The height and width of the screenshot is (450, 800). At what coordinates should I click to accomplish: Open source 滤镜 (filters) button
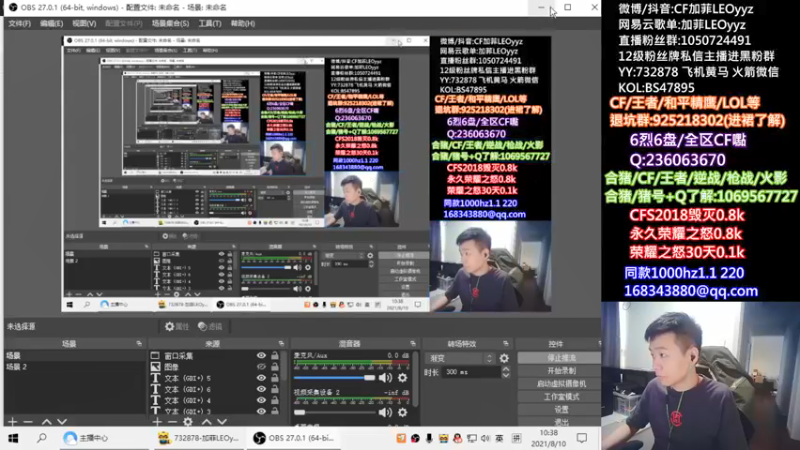click(210, 327)
